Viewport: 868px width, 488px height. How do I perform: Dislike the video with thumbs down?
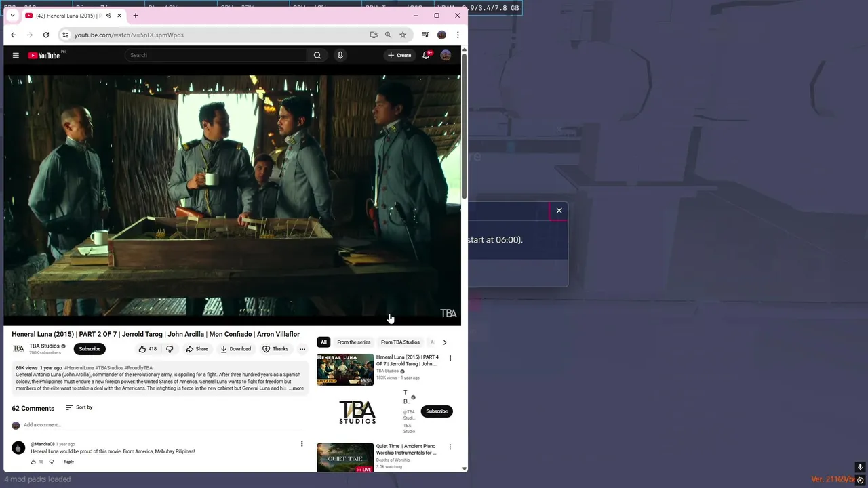point(170,349)
